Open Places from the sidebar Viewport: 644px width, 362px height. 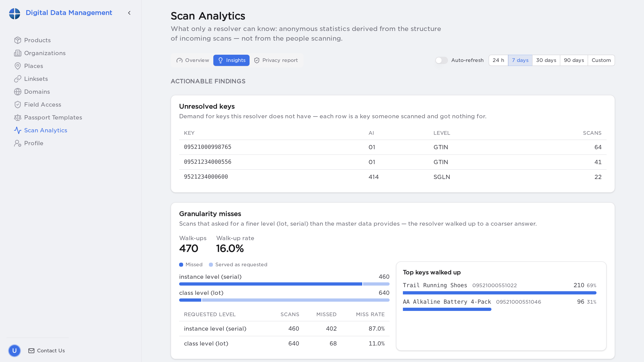(x=33, y=66)
